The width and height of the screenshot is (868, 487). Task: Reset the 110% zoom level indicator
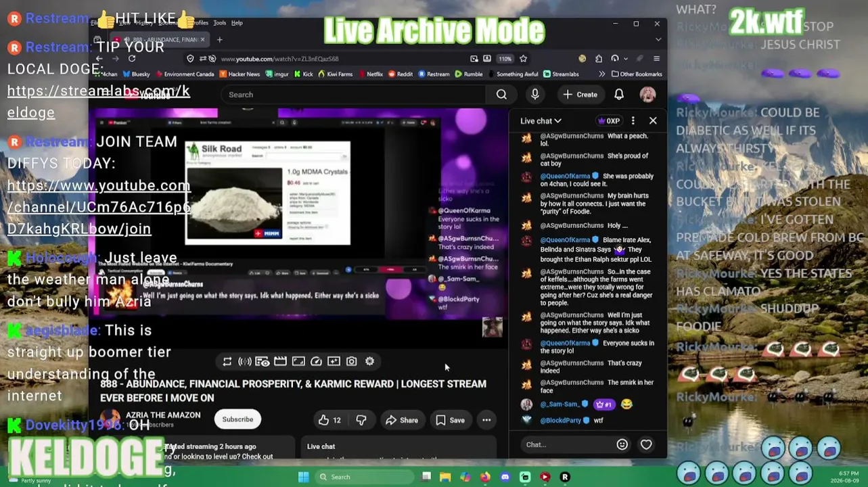point(505,59)
